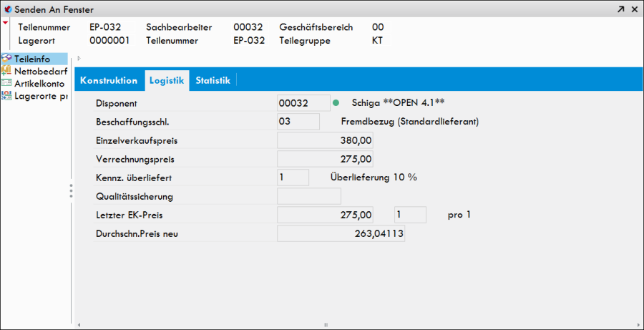Click the vertical dots sidebar splitter handle

71,191
